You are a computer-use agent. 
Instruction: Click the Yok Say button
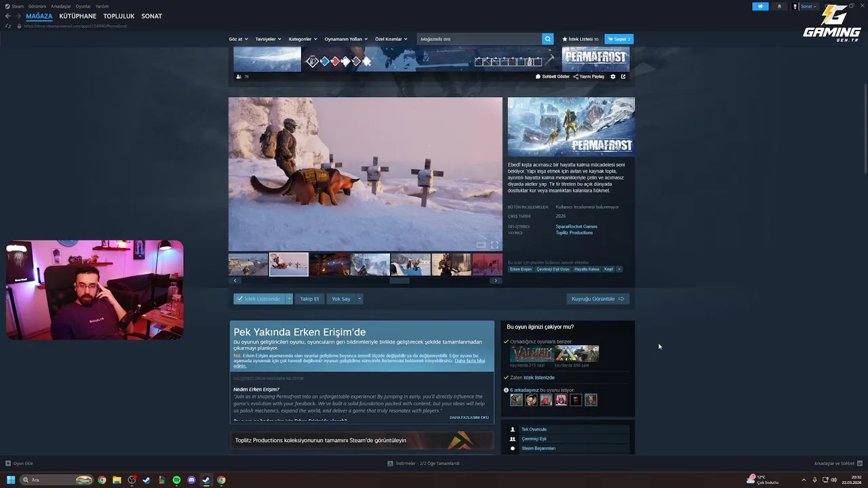coord(341,299)
